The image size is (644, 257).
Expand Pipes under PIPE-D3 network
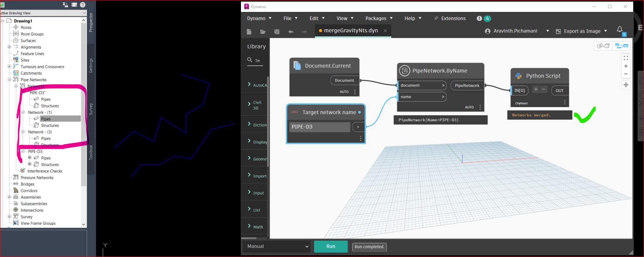(30, 158)
